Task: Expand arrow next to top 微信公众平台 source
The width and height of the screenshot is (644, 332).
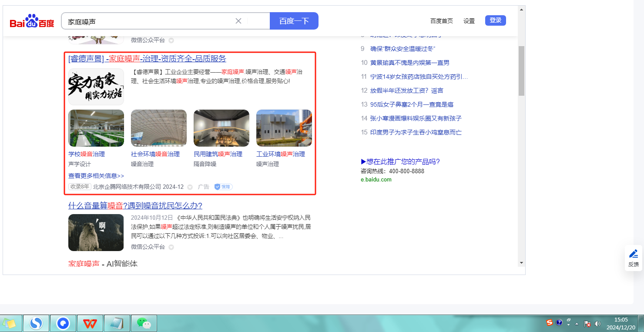Action: [171, 40]
